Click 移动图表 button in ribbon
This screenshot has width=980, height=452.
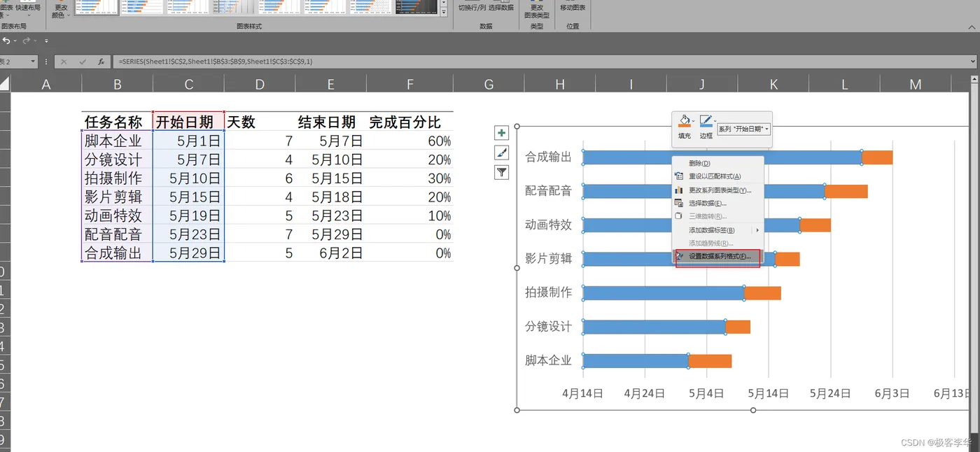(x=573, y=8)
